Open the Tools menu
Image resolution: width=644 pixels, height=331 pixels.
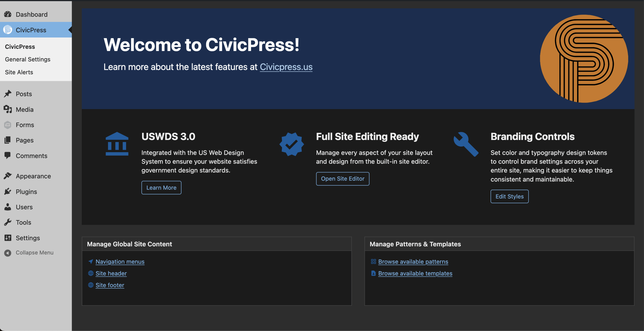[x=36, y=222]
